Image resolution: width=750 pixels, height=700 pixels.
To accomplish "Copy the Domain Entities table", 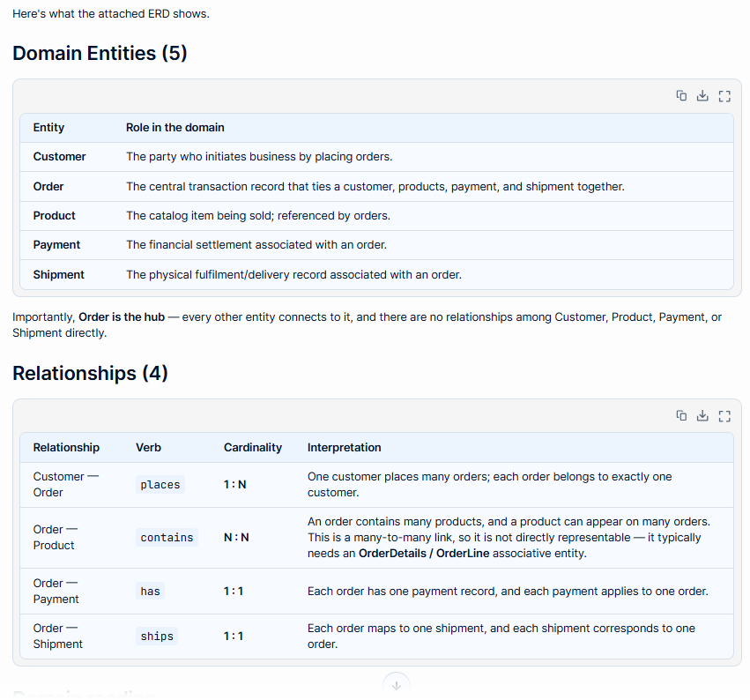I will pyautogui.click(x=681, y=96).
